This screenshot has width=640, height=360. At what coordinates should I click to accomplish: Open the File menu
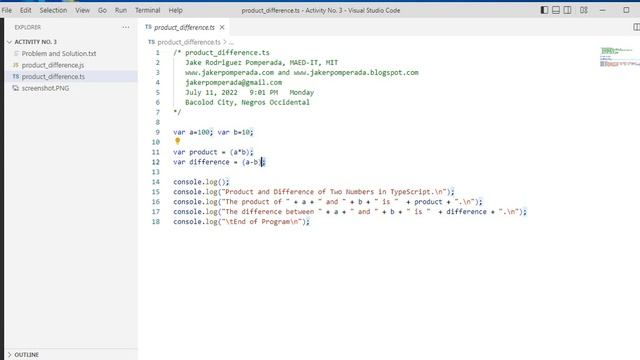(x=7, y=10)
